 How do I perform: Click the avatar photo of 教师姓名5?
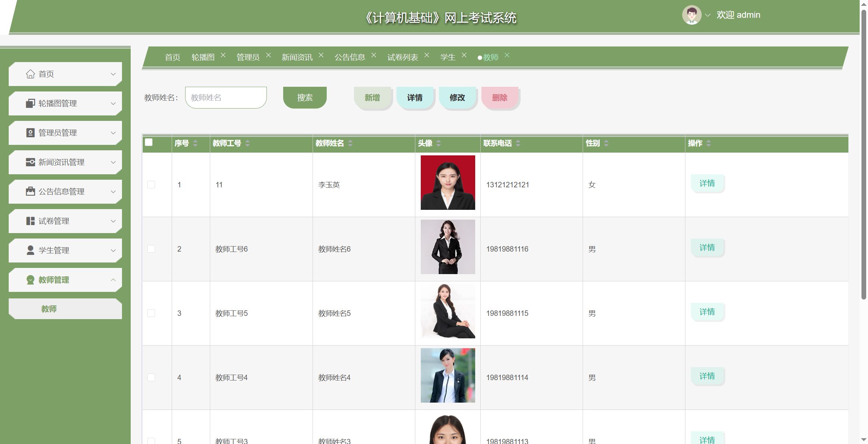[448, 311]
